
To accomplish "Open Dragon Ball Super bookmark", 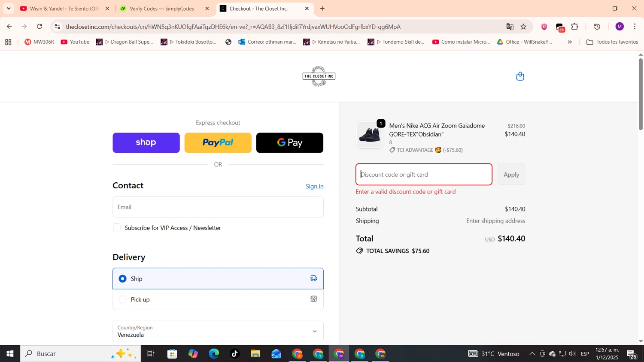I will coord(124,42).
